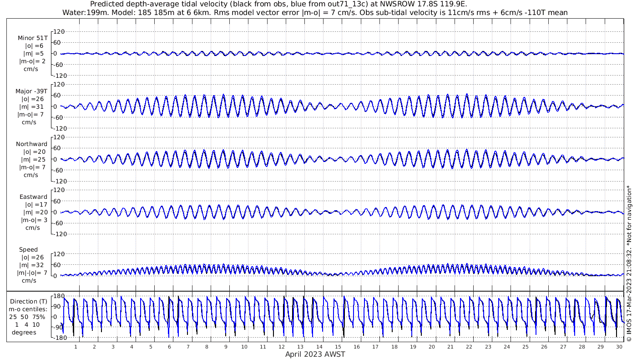Click the 'Northward' panel label
Viewport: 637px width, 364px height.
pyautogui.click(x=32, y=144)
